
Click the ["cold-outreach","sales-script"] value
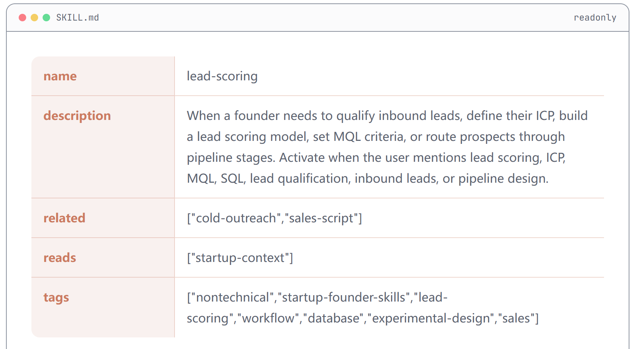pyautogui.click(x=274, y=218)
